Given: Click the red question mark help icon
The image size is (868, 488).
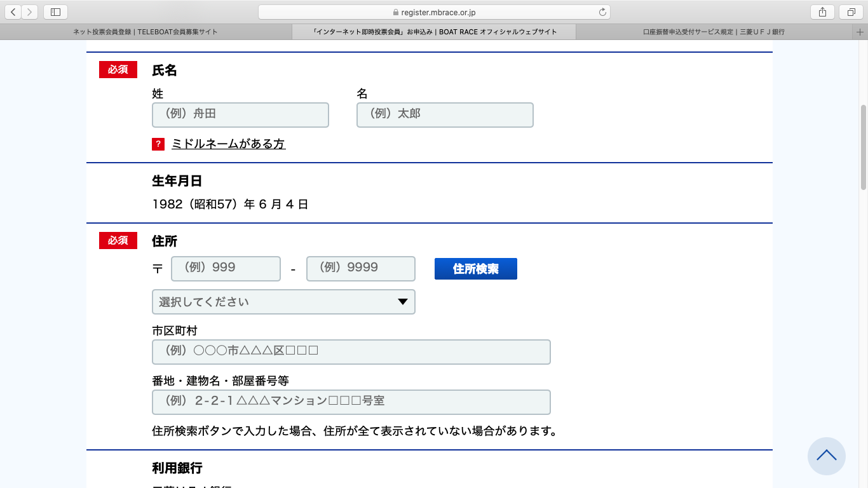Looking at the screenshot, I should [x=158, y=144].
